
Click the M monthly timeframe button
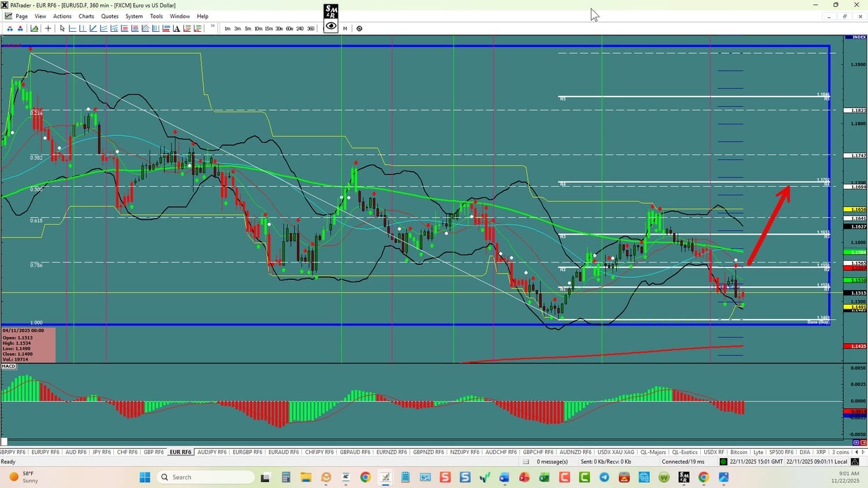coord(345,28)
